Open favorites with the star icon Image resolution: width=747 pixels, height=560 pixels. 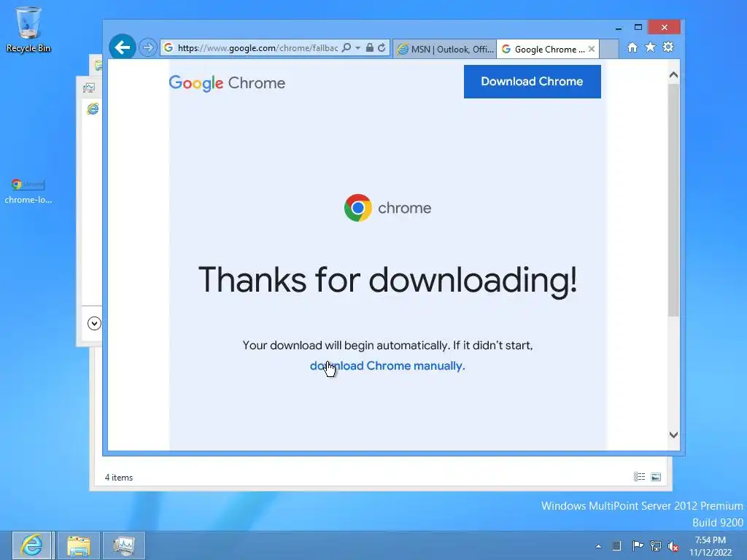650,47
